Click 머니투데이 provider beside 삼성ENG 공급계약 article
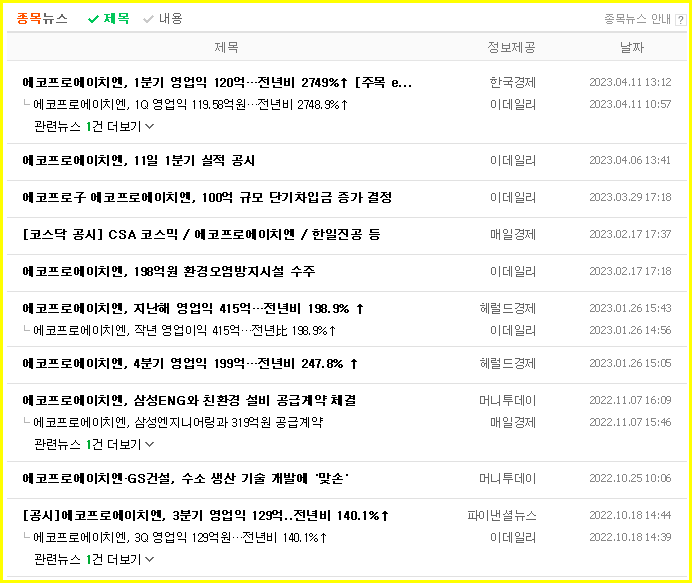The height and width of the screenshot is (583, 692). tap(508, 401)
